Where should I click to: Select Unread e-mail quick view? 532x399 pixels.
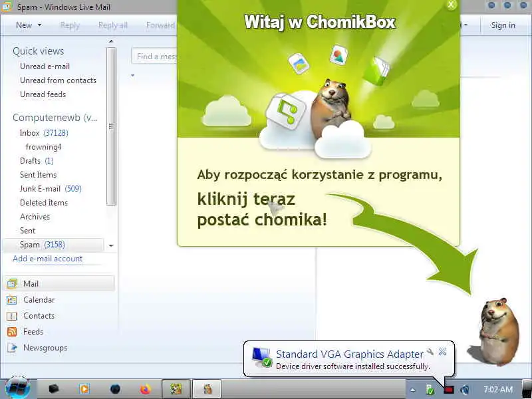pyautogui.click(x=45, y=66)
